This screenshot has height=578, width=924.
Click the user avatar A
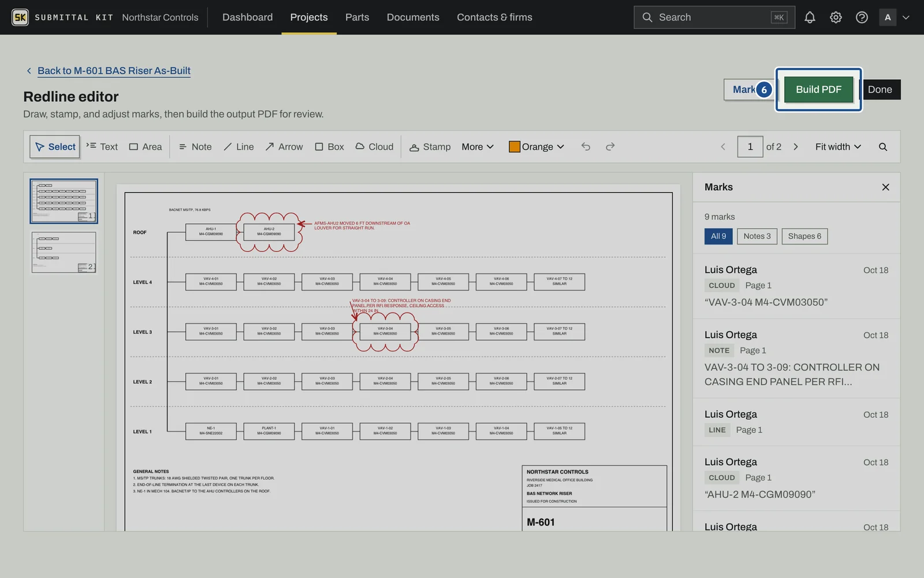click(888, 17)
